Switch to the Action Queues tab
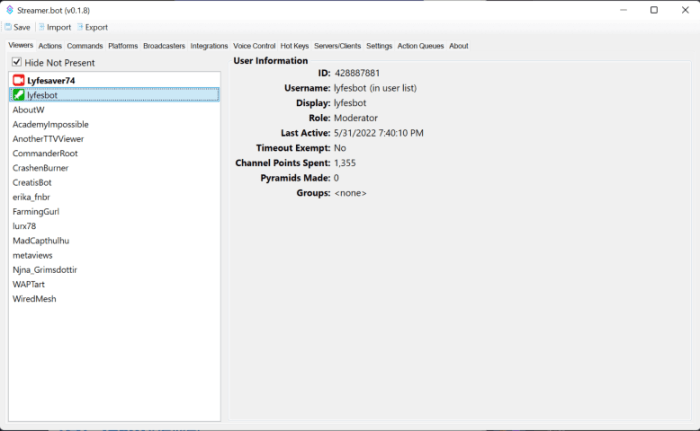This screenshot has height=431, width=700. pyautogui.click(x=421, y=46)
